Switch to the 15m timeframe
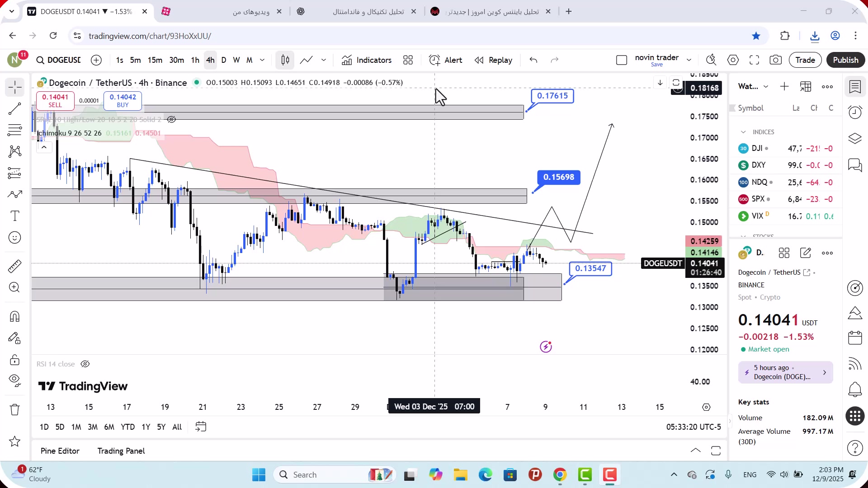 click(x=155, y=60)
